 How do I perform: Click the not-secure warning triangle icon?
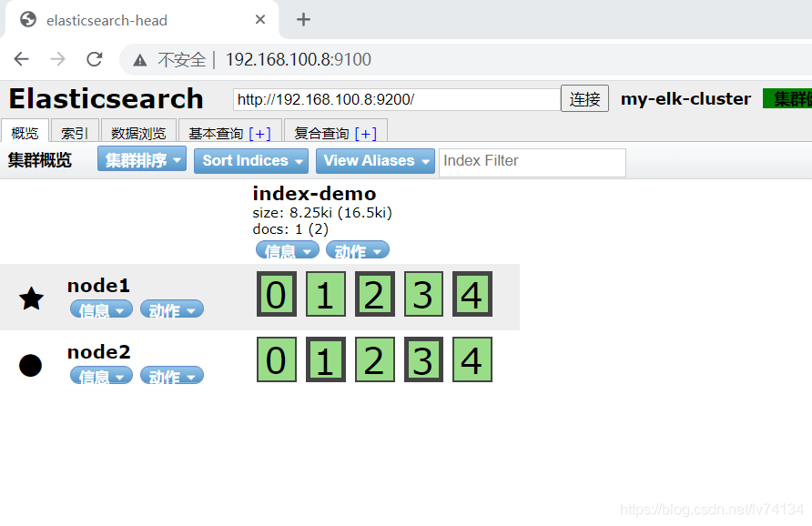point(140,61)
